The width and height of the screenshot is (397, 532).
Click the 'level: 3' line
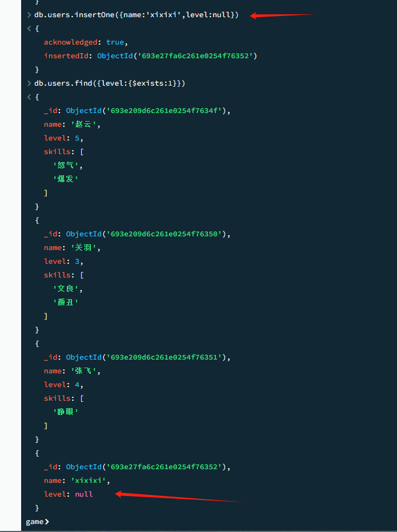[x=63, y=261]
